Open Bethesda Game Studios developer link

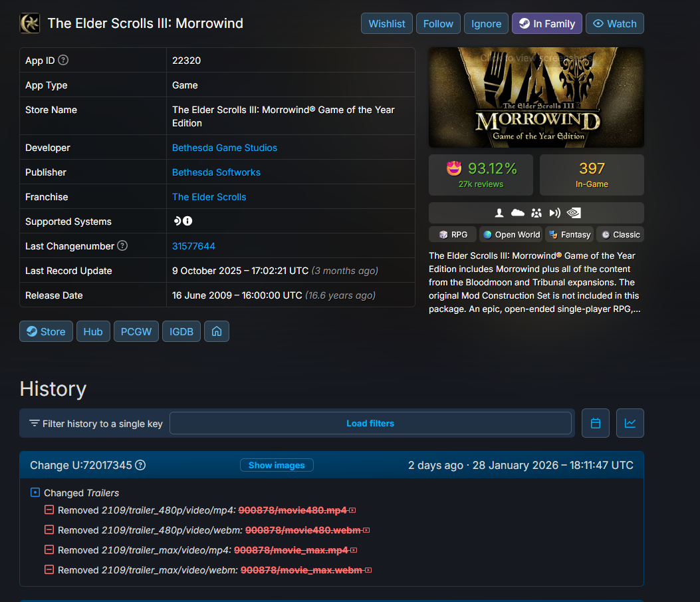225,148
